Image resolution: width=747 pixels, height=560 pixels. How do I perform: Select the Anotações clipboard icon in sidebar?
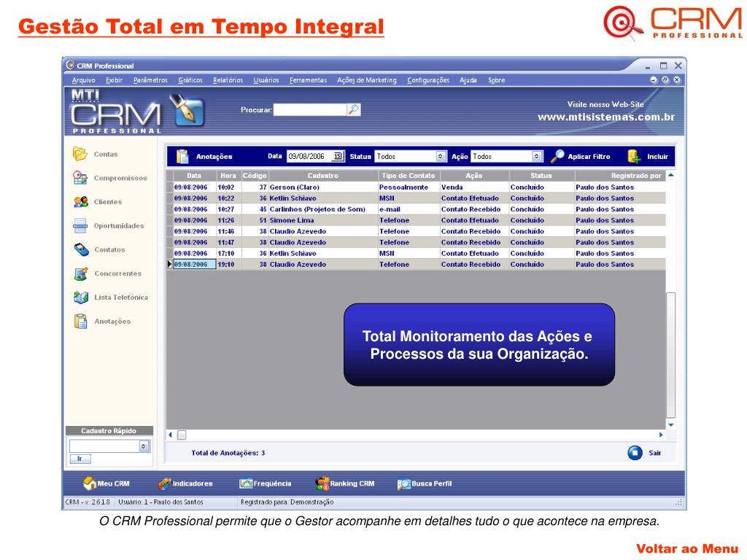(x=81, y=321)
